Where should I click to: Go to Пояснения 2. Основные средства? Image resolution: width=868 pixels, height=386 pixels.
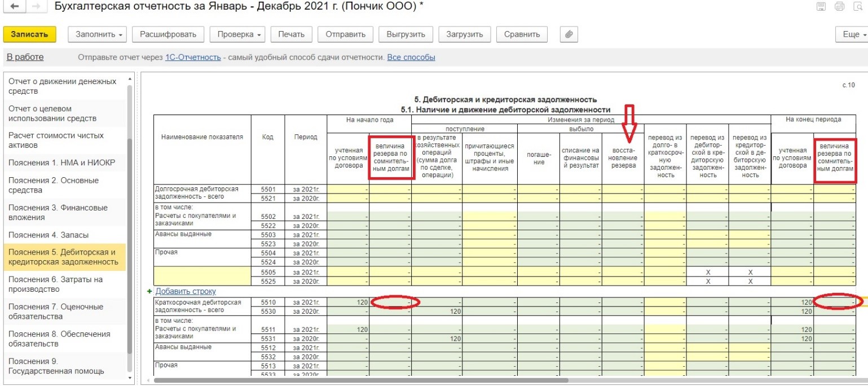point(65,185)
